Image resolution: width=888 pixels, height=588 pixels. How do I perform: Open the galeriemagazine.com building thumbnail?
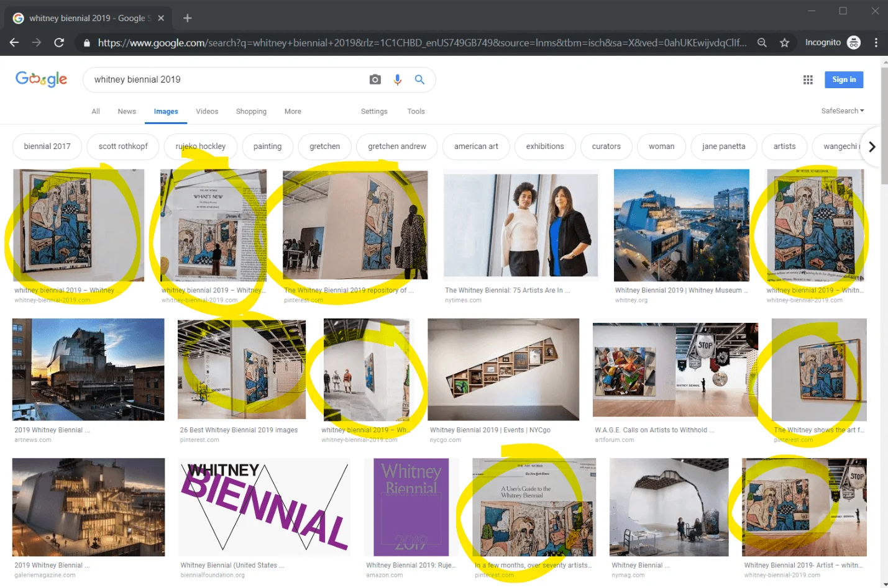(x=88, y=507)
